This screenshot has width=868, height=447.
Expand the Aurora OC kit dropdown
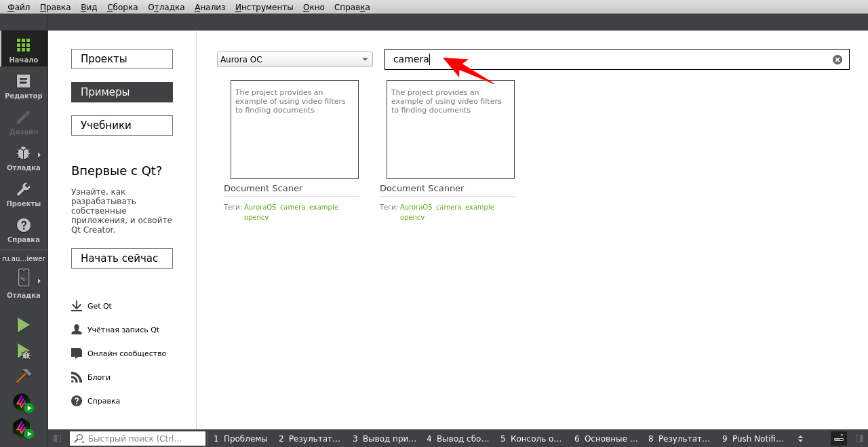(295, 60)
